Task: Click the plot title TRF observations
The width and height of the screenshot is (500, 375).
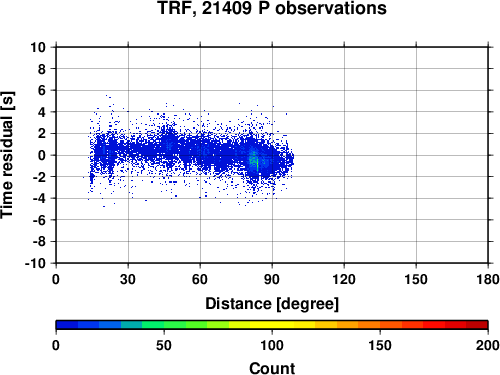Action: click(x=272, y=8)
